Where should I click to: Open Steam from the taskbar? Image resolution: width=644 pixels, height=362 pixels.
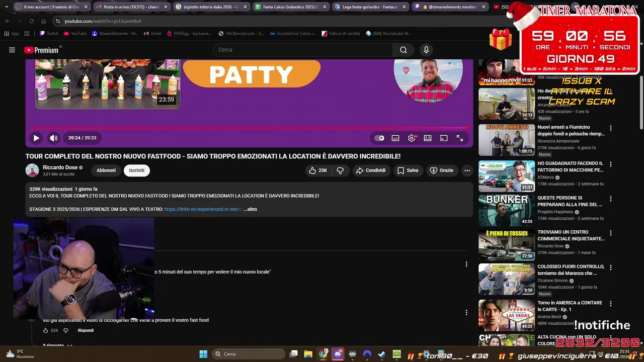[x=382, y=354]
